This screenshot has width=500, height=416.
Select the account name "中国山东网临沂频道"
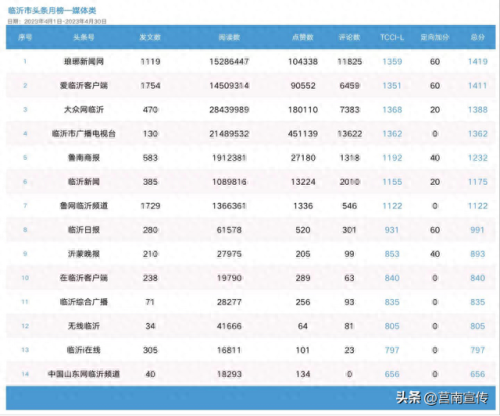tap(84, 374)
